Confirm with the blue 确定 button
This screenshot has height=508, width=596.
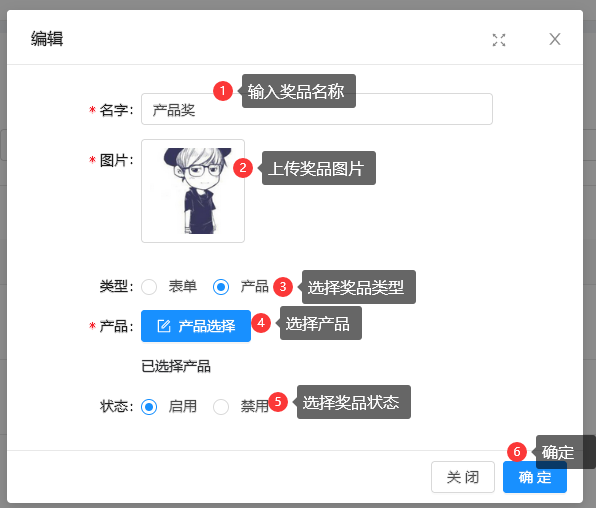pos(535,477)
